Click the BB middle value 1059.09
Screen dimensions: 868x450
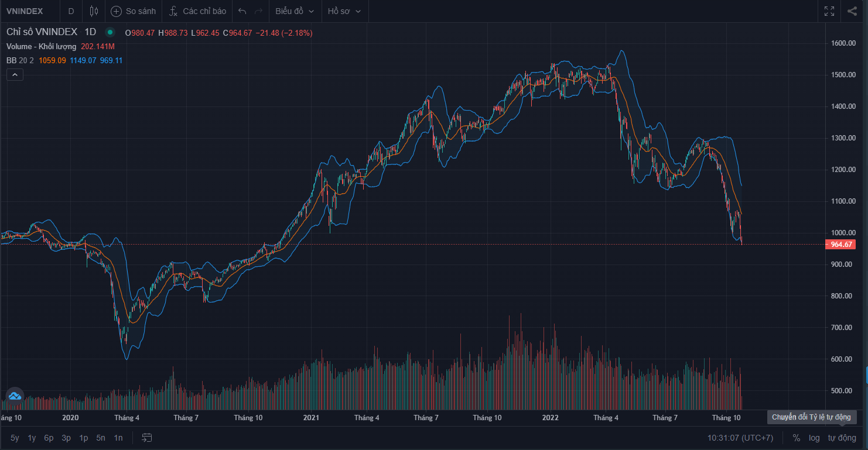pyautogui.click(x=53, y=61)
